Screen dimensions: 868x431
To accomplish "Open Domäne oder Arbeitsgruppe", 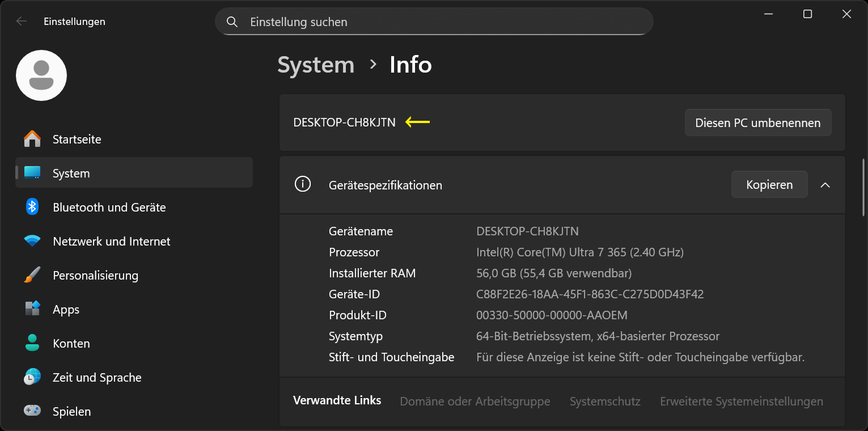I will (475, 401).
